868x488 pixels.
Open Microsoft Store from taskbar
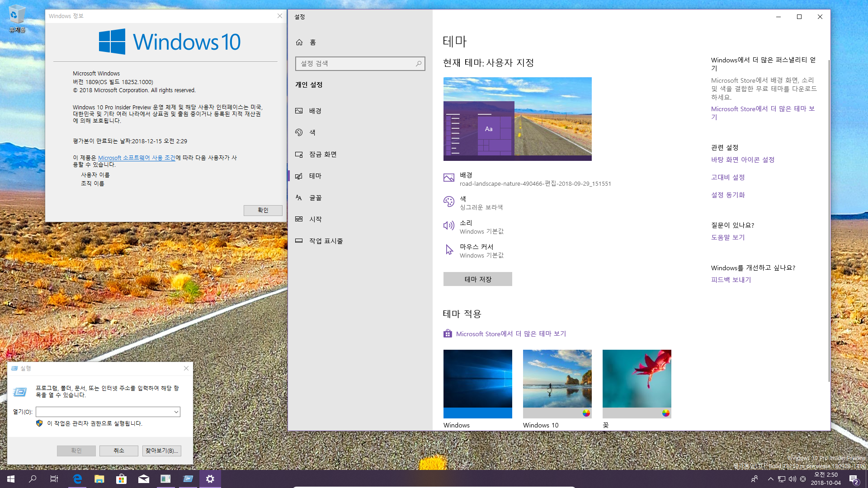pyautogui.click(x=122, y=479)
